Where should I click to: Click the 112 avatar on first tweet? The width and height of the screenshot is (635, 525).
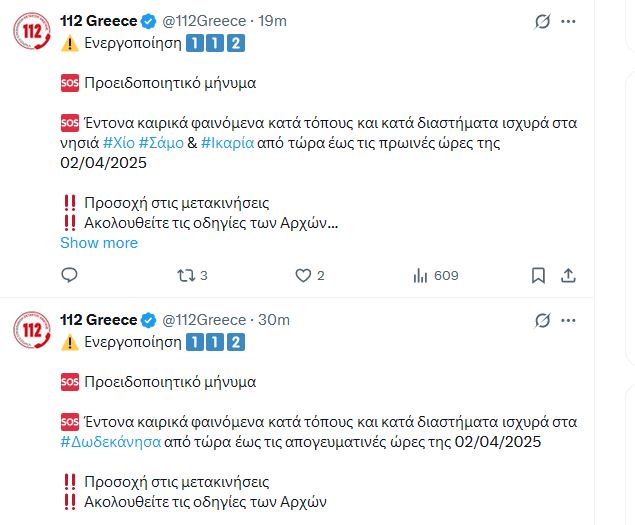(x=33, y=32)
